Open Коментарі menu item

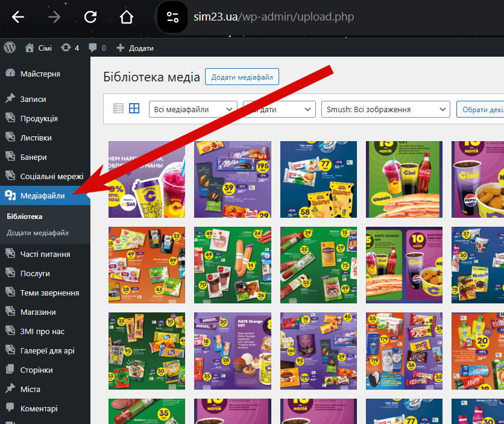click(39, 408)
